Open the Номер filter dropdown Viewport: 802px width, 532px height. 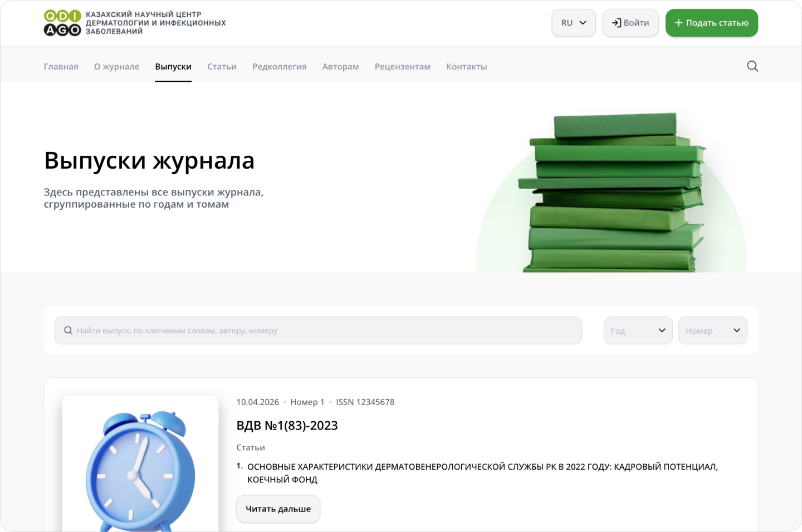pyautogui.click(x=713, y=330)
